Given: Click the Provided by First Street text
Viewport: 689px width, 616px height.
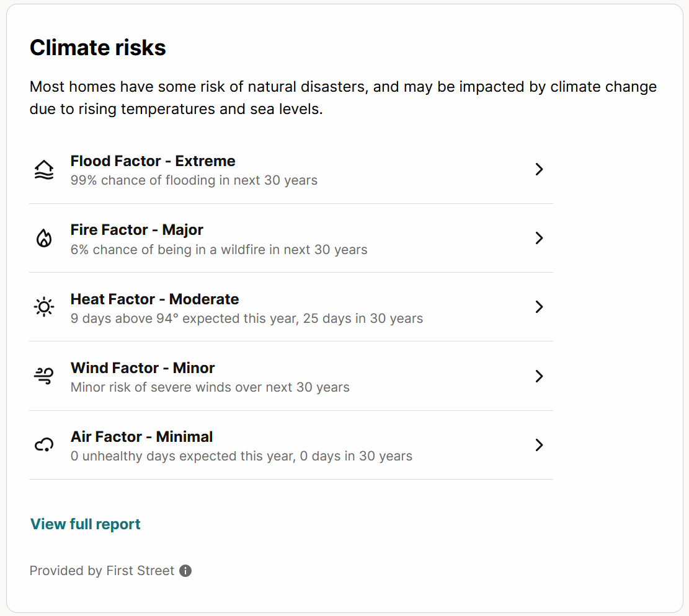Looking at the screenshot, I should point(101,571).
